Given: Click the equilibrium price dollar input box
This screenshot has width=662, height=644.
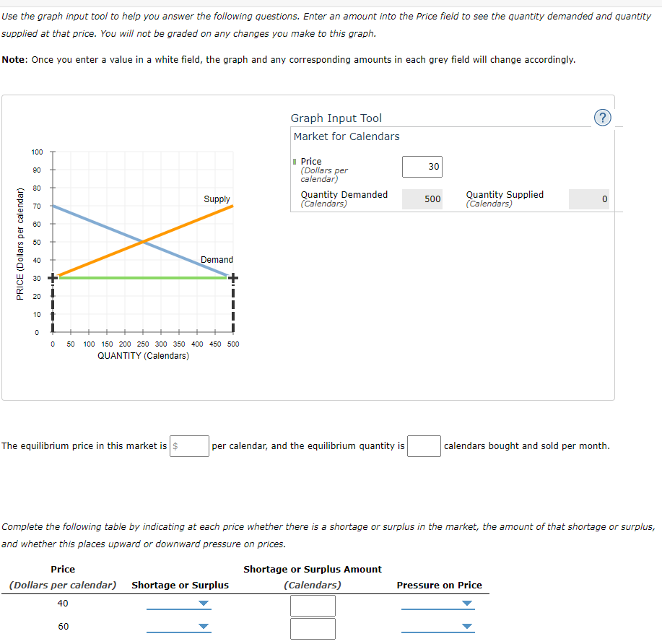Looking at the screenshot, I should tap(190, 446).
